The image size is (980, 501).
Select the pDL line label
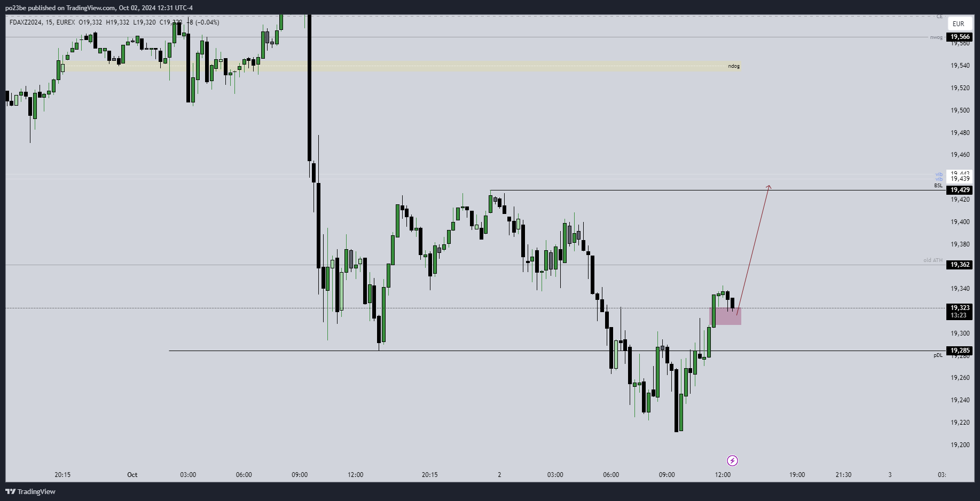(x=938, y=355)
